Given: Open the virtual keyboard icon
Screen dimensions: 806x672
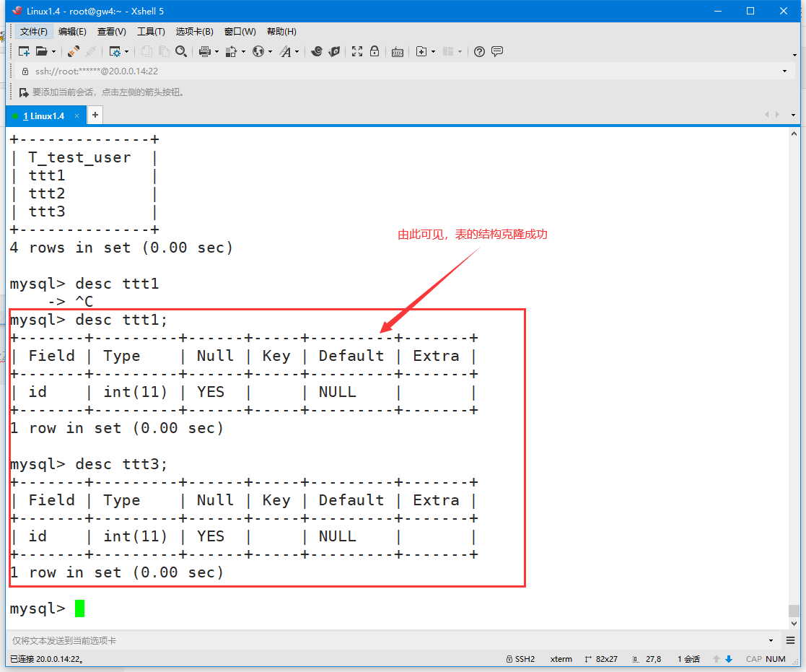Looking at the screenshot, I should pyautogui.click(x=398, y=52).
